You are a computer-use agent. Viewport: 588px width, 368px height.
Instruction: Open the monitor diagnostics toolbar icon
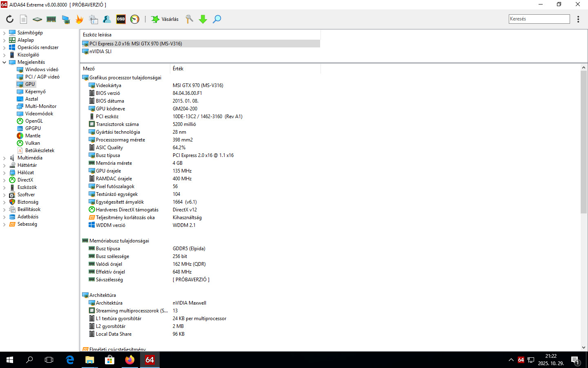pyautogui.click(x=65, y=19)
